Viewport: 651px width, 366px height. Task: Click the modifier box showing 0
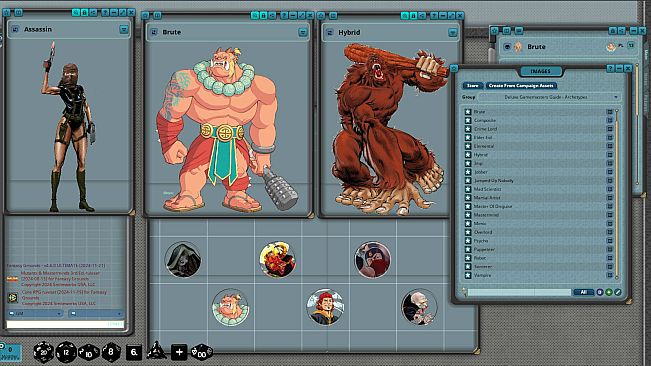[x=11, y=353]
